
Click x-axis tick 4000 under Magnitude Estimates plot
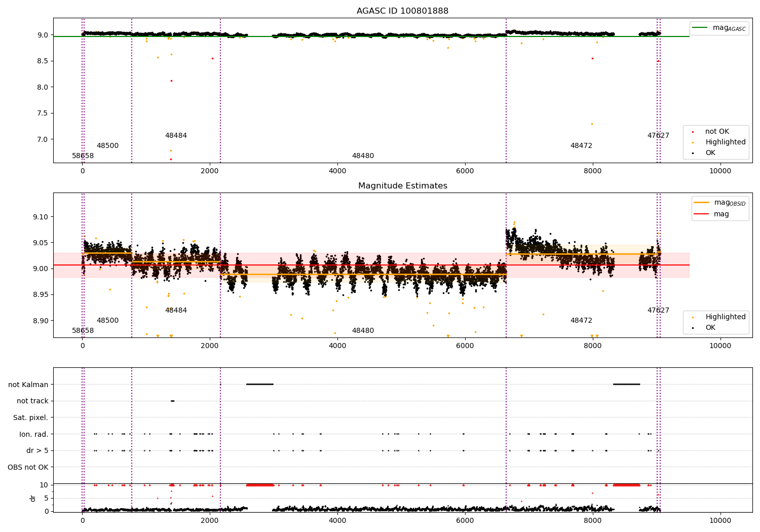[337, 346]
